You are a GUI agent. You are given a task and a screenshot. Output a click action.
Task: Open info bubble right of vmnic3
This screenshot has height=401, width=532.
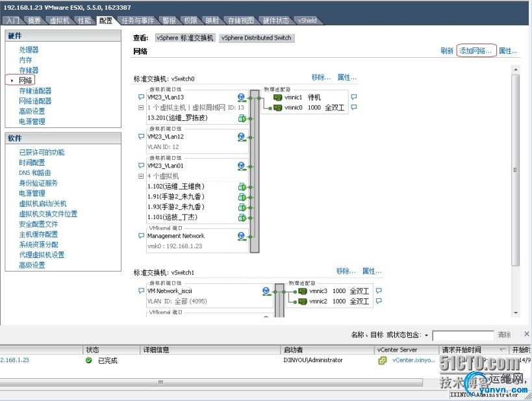pyautogui.click(x=379, y=291)
